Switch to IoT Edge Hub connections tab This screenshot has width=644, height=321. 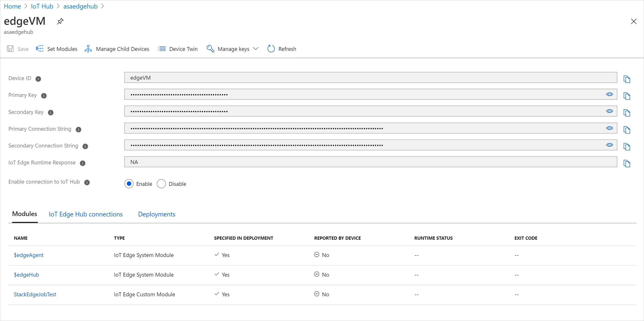coord(86,214)
